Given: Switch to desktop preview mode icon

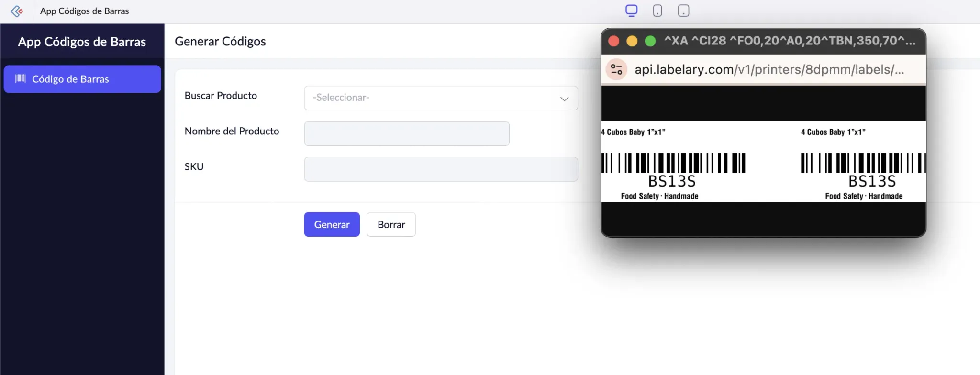Looking at the screenshot, I should click(x=632, y=11).
